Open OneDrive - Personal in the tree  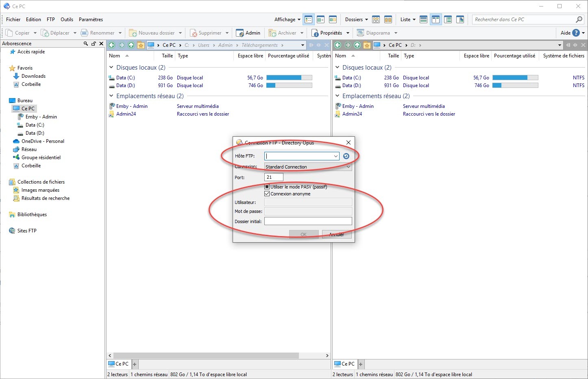point(43,141)
